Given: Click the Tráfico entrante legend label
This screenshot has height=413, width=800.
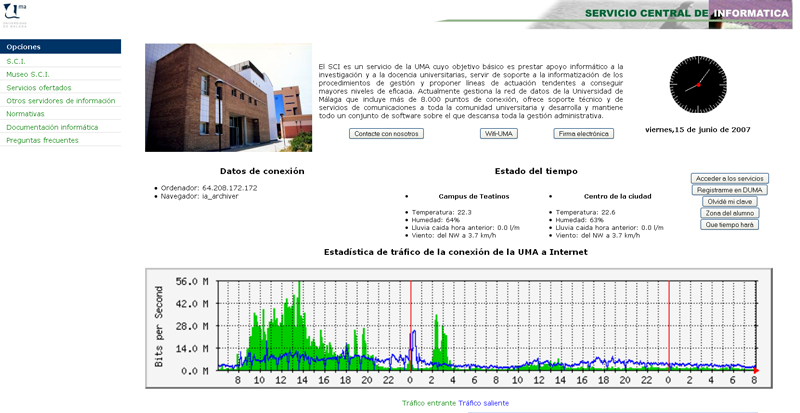Looking at the screenshot, I should (x=429, y=403).
